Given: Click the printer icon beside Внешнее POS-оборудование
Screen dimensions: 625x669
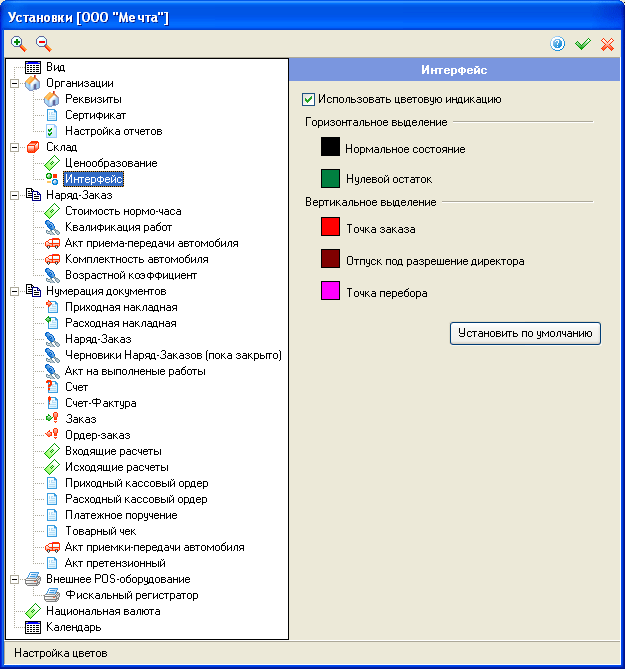Looking at the screenshot, I should pyautogui.click(x=33, y=579).
